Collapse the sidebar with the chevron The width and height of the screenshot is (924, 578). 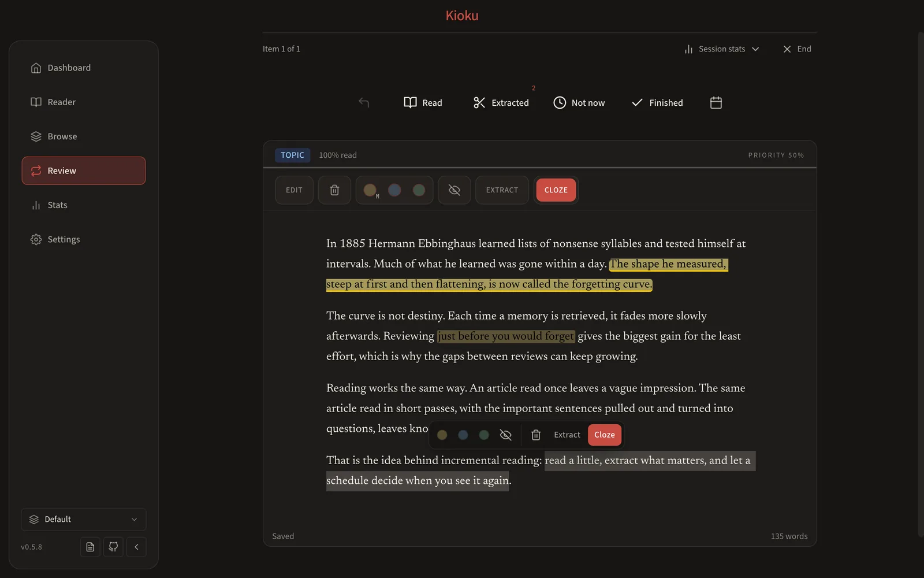coord(136,547)
